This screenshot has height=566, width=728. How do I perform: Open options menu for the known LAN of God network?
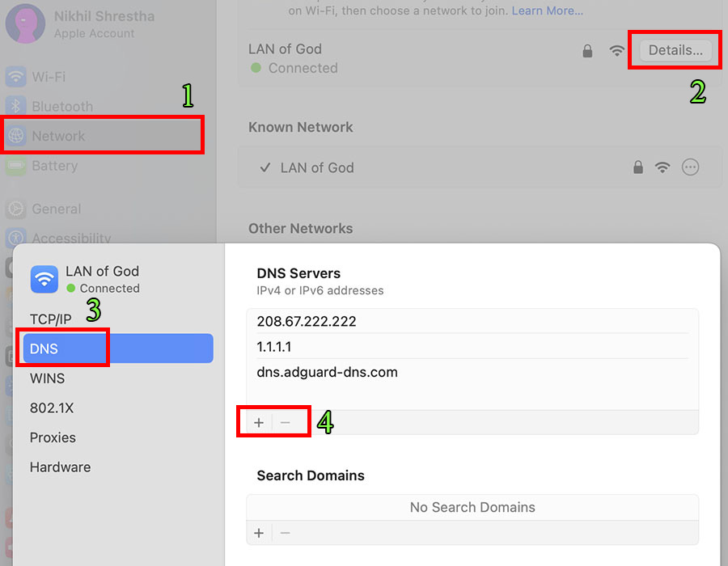(x=690, y=167)
